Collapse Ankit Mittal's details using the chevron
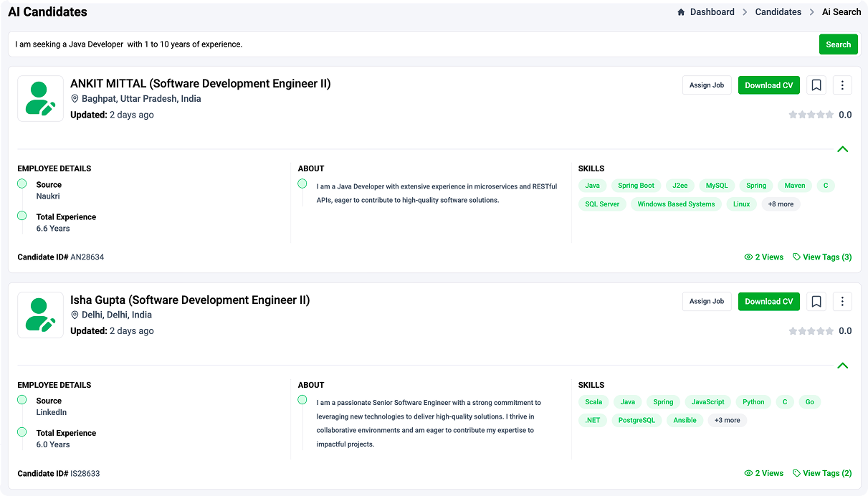Screen dimensions: 868x496 click(843, 149)
